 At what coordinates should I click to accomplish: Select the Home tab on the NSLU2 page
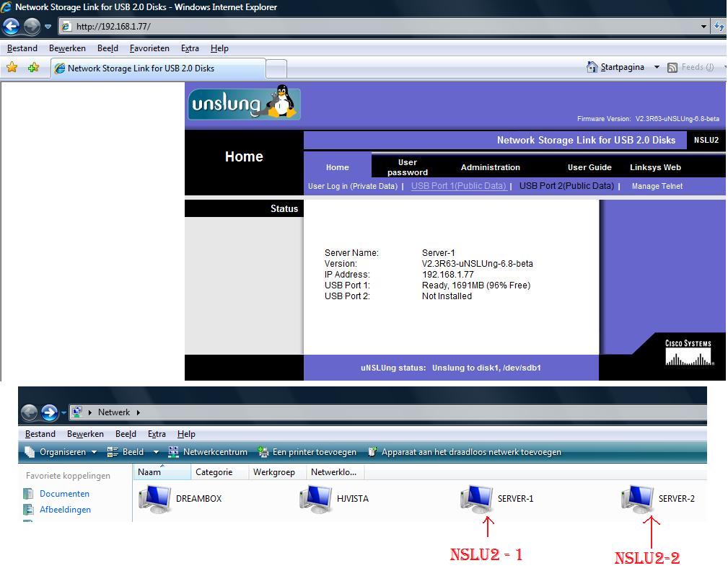[338, 167]
